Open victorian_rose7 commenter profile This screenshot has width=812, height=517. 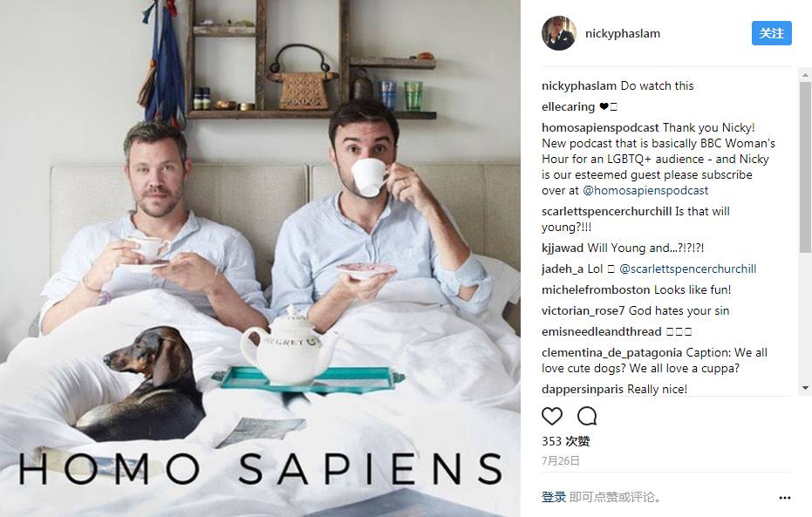583,311
